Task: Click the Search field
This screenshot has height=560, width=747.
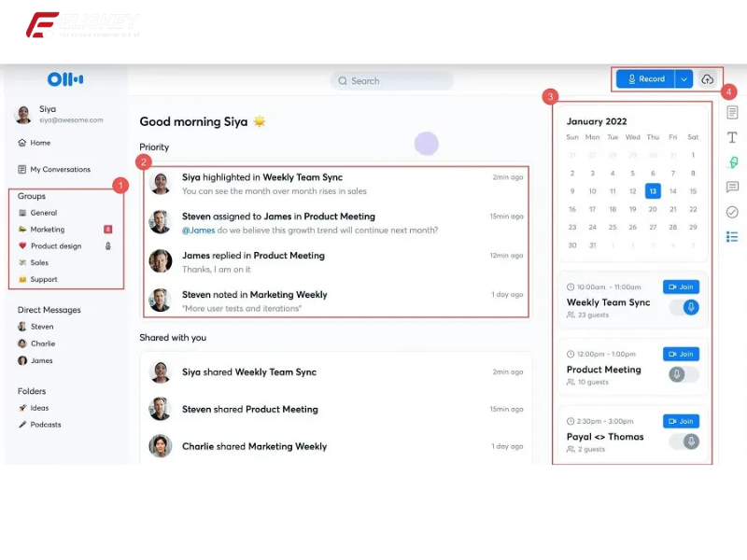Action: pos(392,81)
